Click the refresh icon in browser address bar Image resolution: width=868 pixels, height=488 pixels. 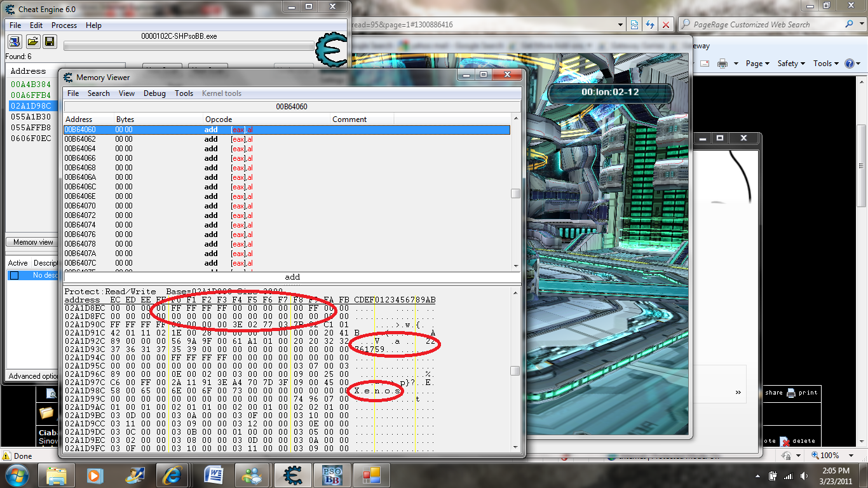649,24
